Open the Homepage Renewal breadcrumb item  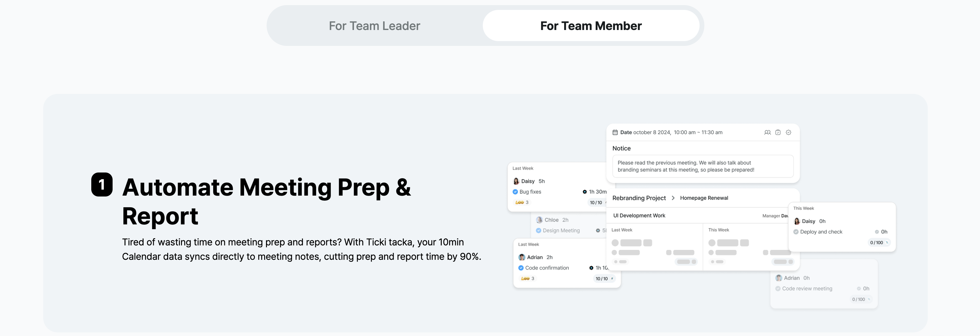tap(704, 198)
